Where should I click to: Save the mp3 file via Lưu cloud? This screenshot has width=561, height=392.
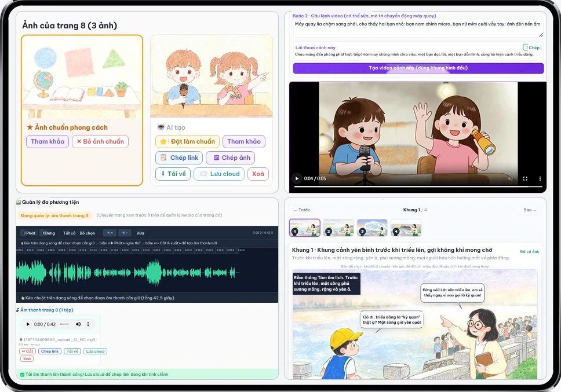95,351
